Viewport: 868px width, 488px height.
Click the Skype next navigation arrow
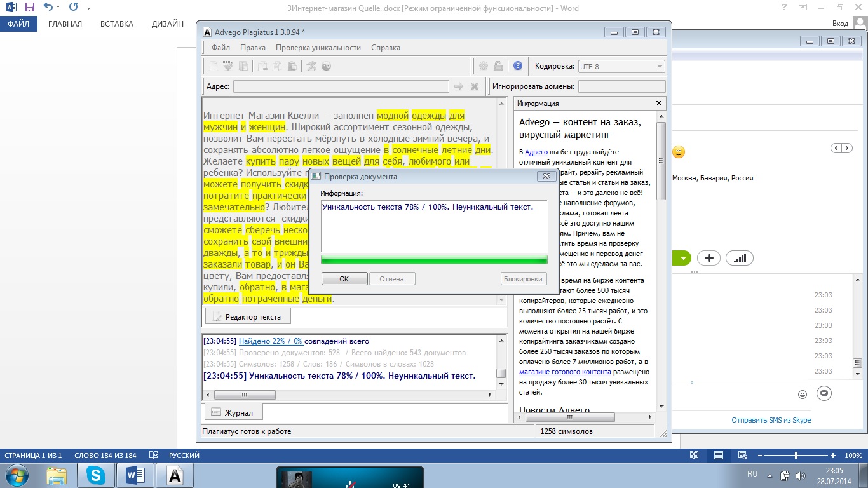click(x=848, y=148)
